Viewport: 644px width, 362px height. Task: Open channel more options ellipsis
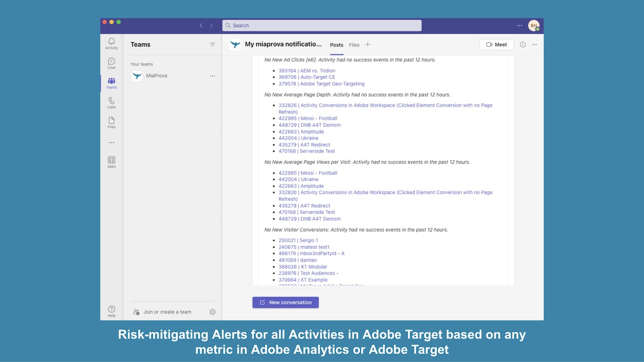pyautogui.click(x=535, y=44)
